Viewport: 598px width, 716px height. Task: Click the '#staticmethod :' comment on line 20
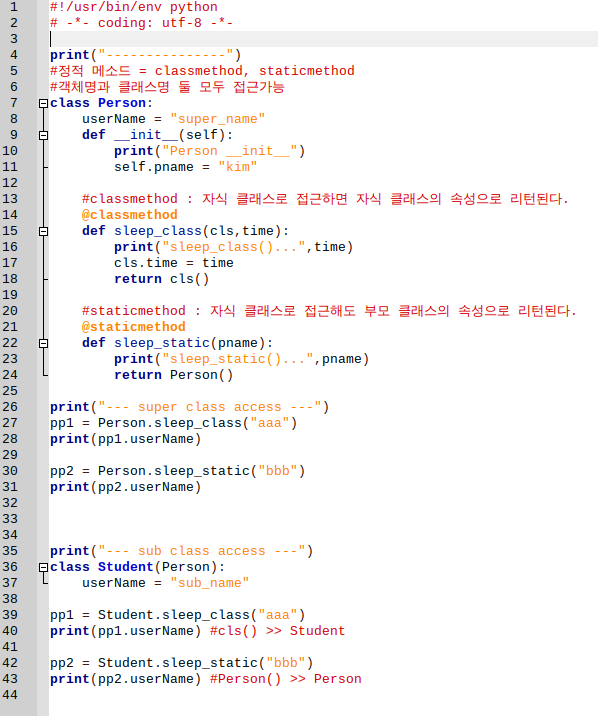click(x=329, y=311)
